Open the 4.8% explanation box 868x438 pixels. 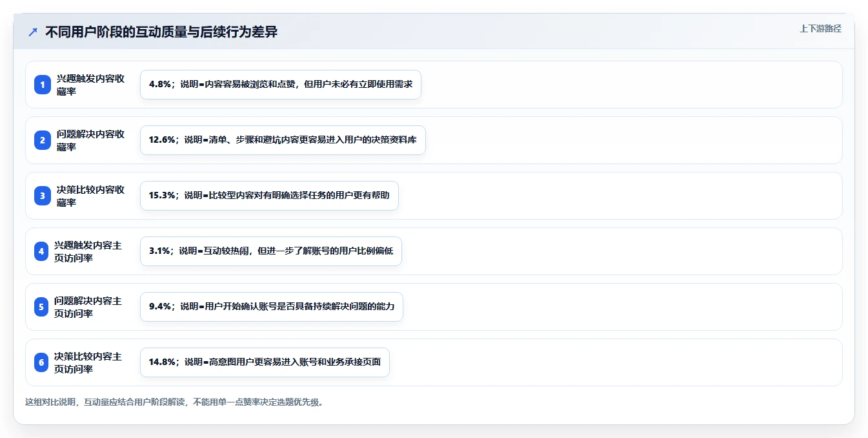point(281,85)
